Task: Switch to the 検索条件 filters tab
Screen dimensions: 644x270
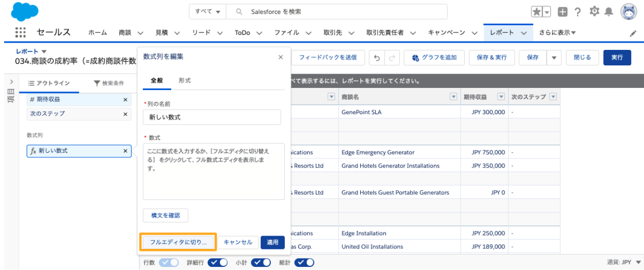Action: tap(109, 83)
